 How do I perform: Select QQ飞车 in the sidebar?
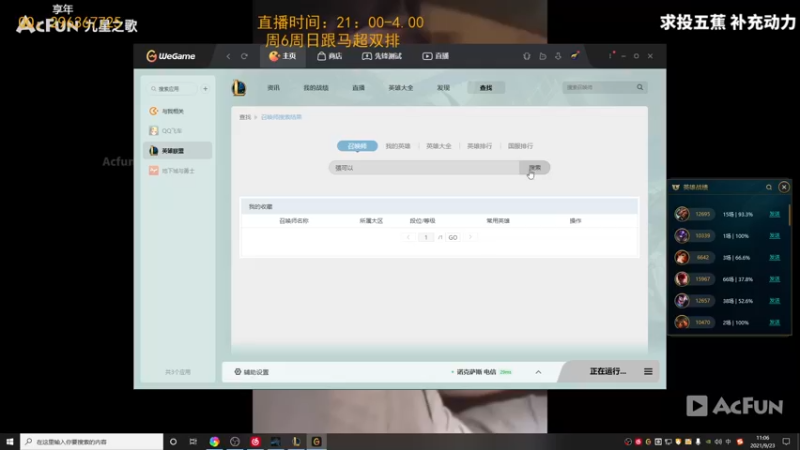click(178, 131)
